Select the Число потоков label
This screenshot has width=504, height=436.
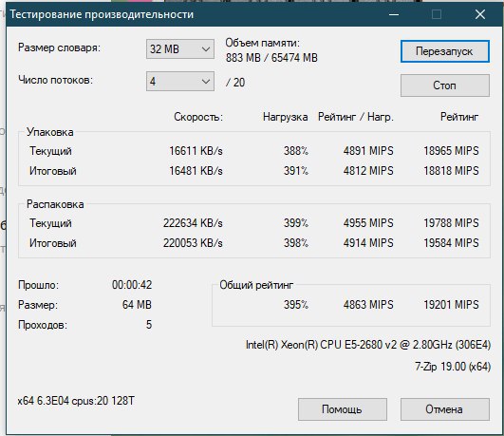click(x=55, y=80)
